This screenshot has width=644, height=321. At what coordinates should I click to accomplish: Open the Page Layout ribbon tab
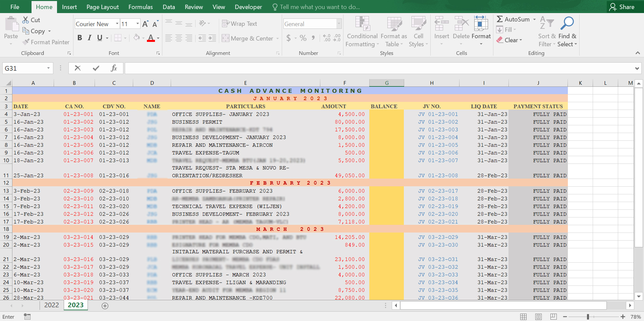[x=102, y=7]
